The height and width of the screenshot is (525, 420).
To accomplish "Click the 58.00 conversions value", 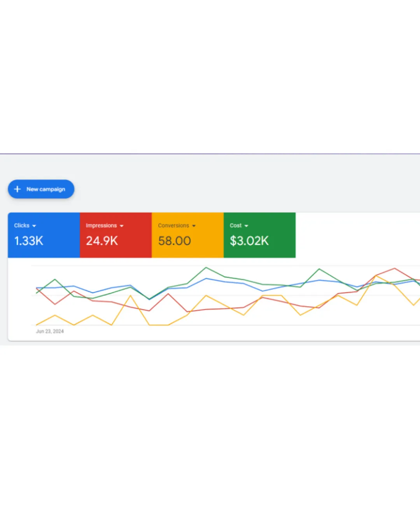I will (x=175, y=241).
